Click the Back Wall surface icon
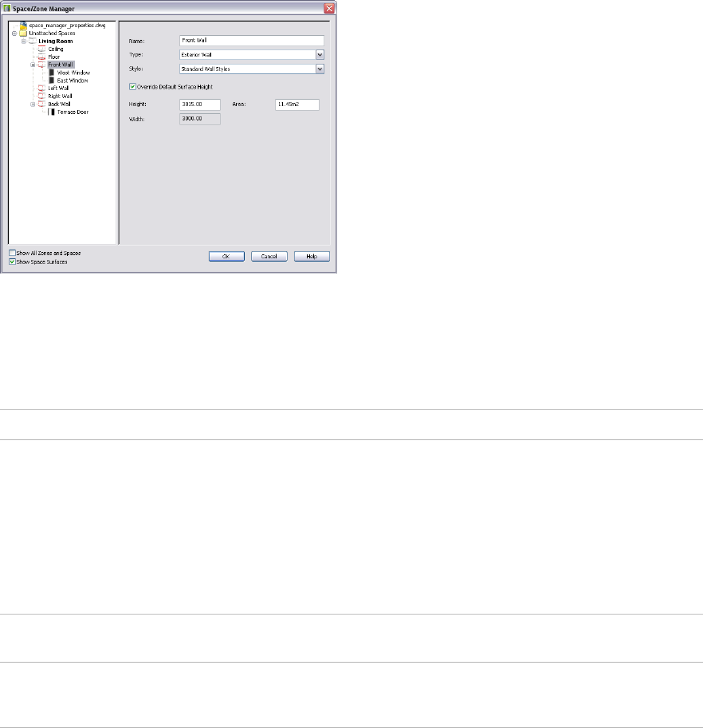The image size is (703, 728). click(x=41, y=104)
